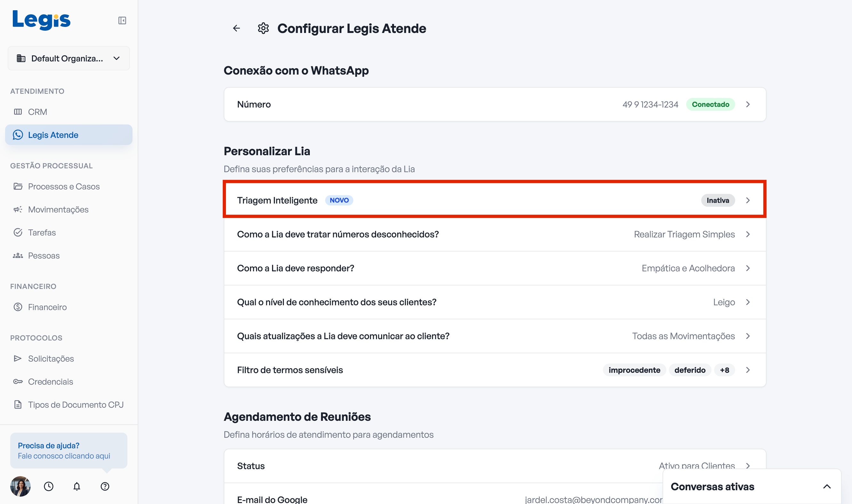Click the user avatar photo
Image resolution: width=852 pixels, height=504 pixels.
(x=20, y=486)
